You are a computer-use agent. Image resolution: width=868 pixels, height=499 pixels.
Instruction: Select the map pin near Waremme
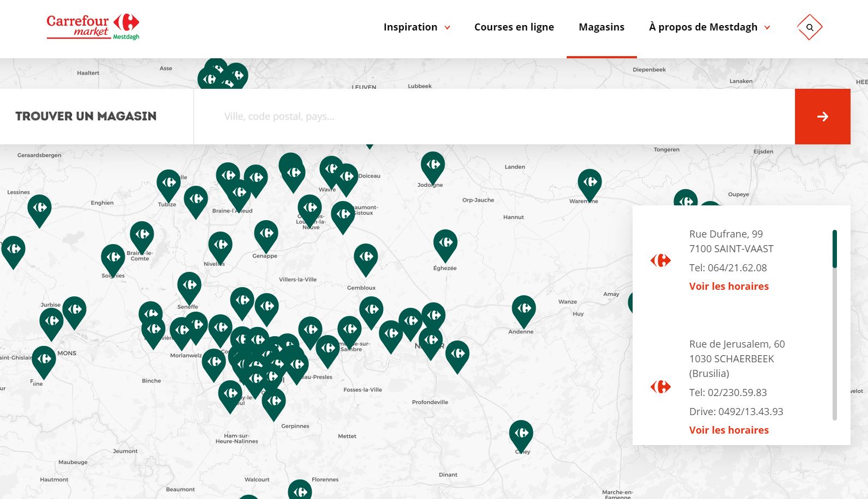(x=590, y=183)
